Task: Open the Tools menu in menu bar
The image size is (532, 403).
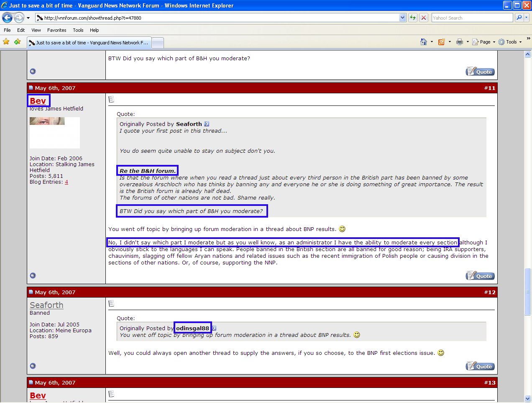Action: pyautogui.click(x=78, y=30)
